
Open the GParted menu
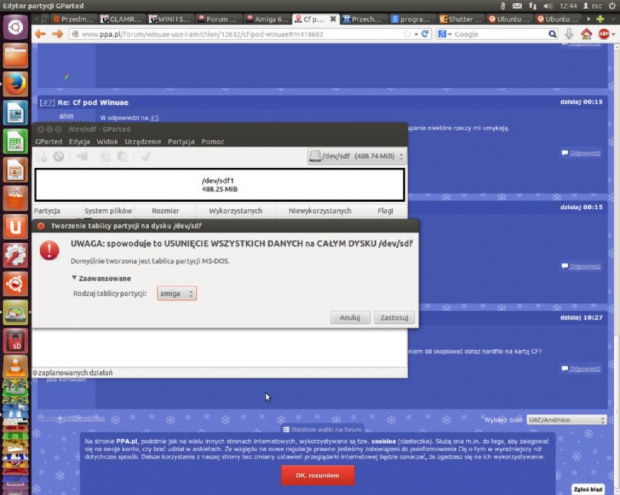[x=49, y=142]
